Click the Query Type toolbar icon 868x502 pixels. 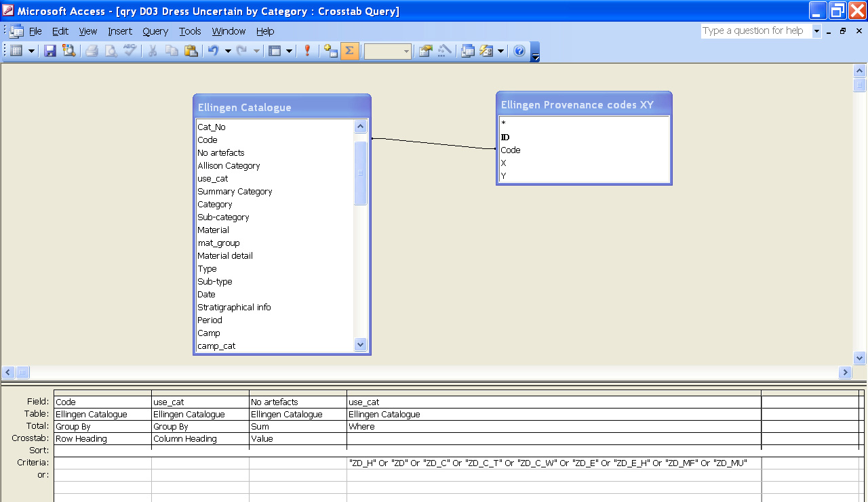pyautogui.click(x=275, y=51)
